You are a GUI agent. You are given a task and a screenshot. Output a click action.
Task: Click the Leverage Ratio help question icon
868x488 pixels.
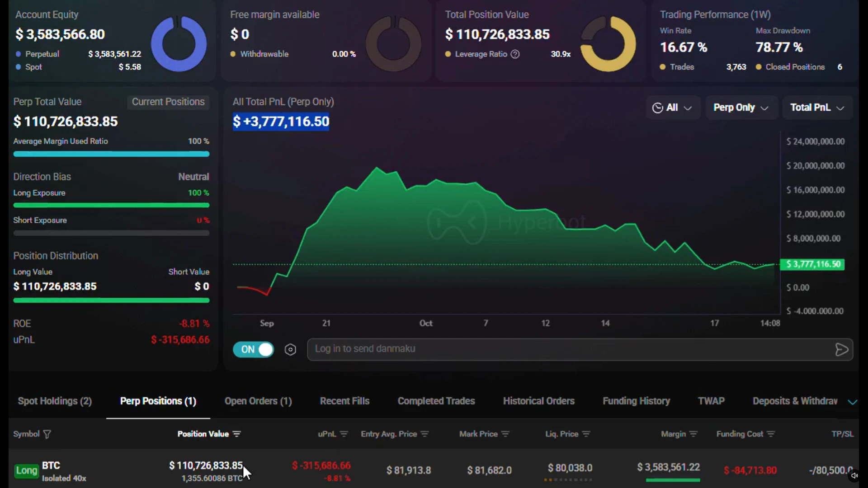tap(515, 54)
